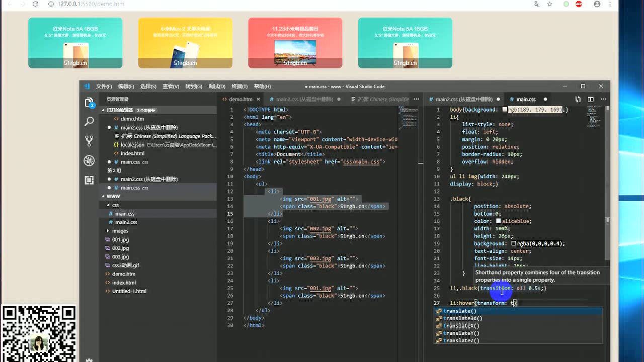Open main2.css under 第2组 in open editors
The height and width of the screenshot is (362, 644).
(158, 179)
